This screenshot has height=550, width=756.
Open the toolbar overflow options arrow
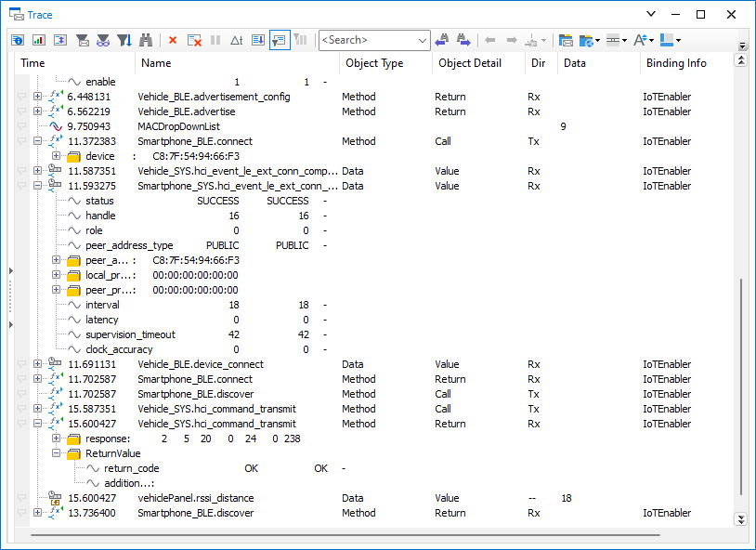(x=743, y=46)
